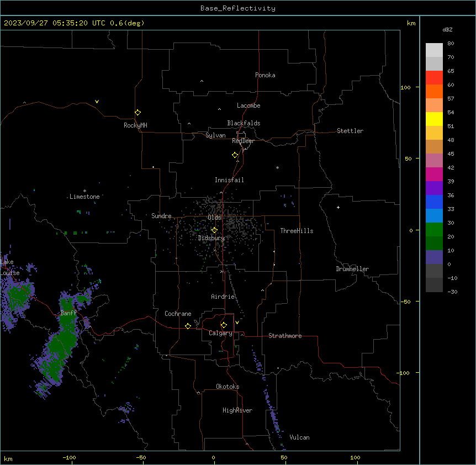Click the yellow marker south of RedDeer

[235, 155]
